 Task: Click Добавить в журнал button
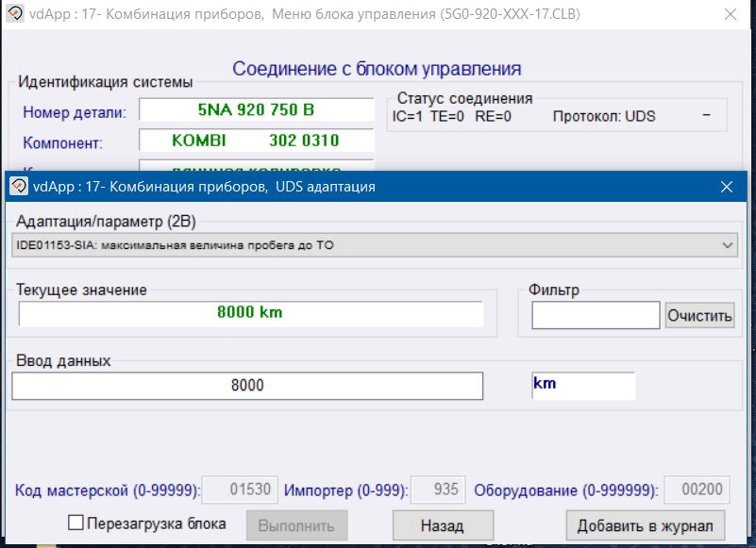point(645,525)
